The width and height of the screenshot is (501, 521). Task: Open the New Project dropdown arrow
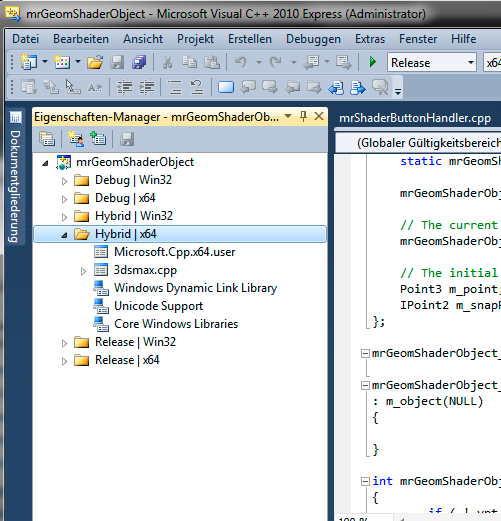[45, 62]
